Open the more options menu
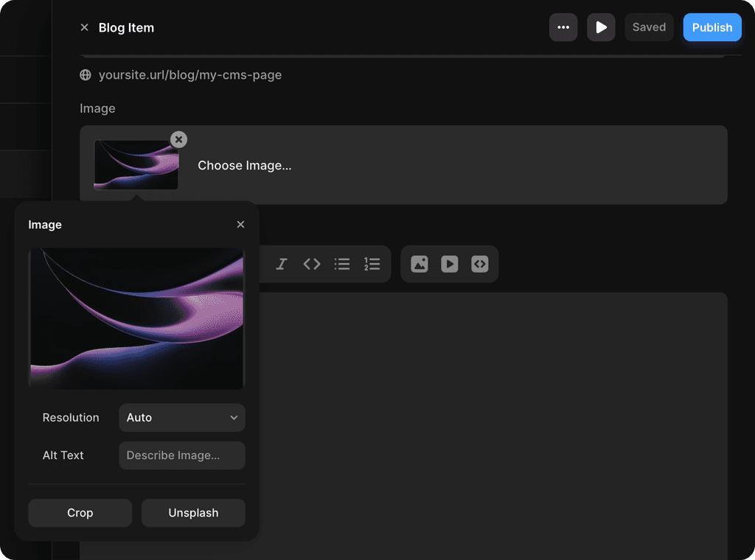The height and width of the screenshot is (560, 755). pos(563,27)
